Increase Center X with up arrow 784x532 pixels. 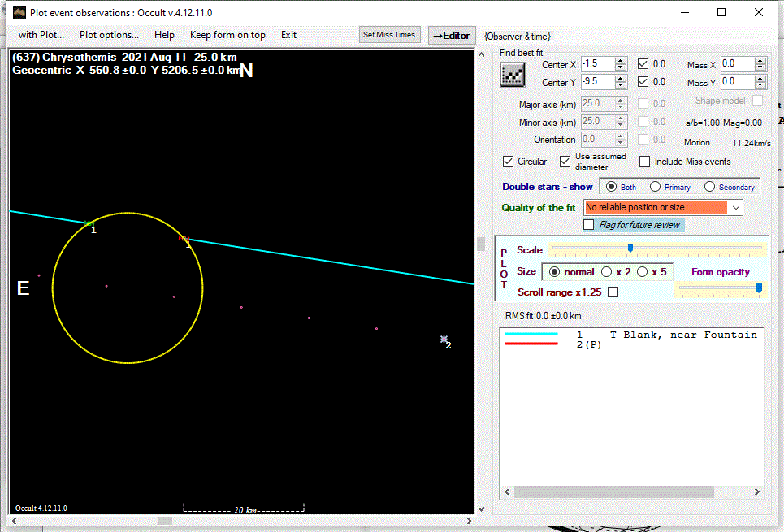[621, 61]
